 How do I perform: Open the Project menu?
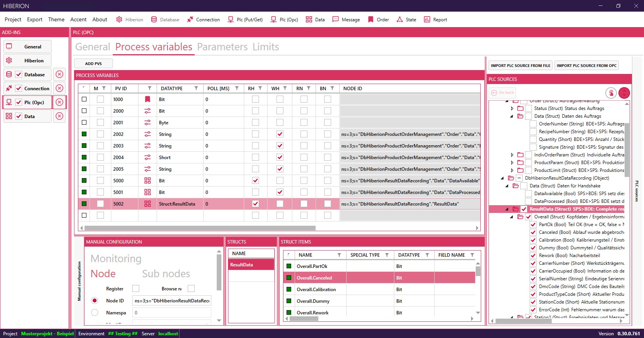(x=13, y=19)
